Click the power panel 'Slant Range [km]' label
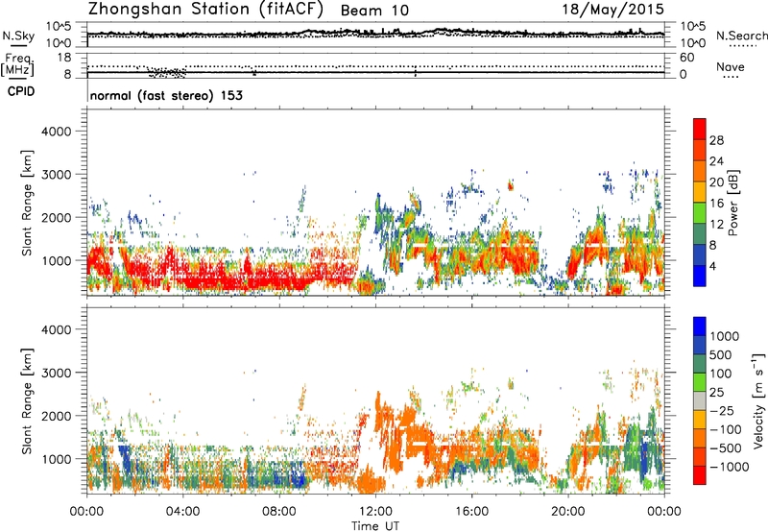This screenshot has width=768, height=532. pyautogui.click(x=27, y=203)
